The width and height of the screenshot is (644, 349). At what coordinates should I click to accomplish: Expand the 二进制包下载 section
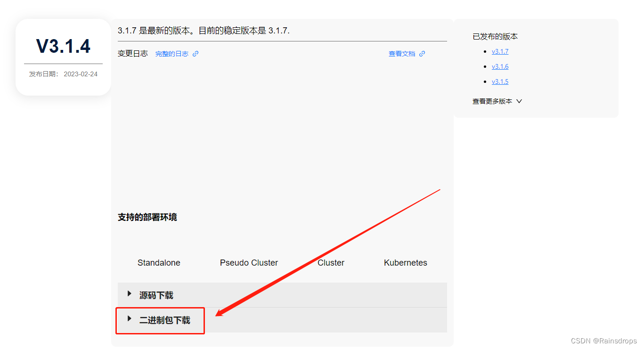282,320
